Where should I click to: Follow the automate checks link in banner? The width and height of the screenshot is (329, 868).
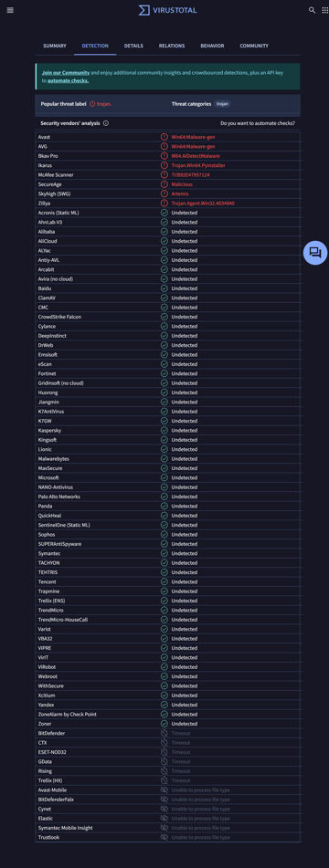point(69,80)
